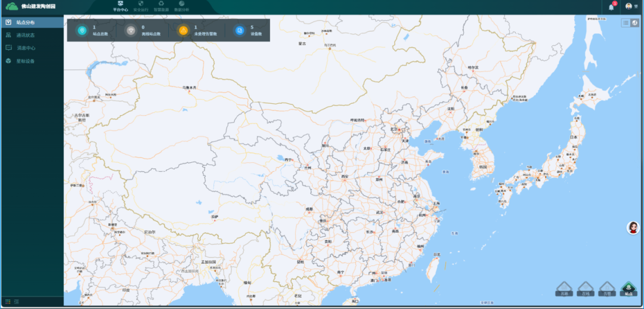Toggle the 站点 map layer button

pos(629,289)
